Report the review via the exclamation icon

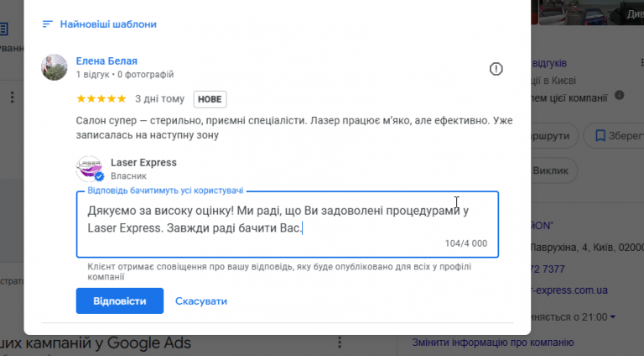496,69
